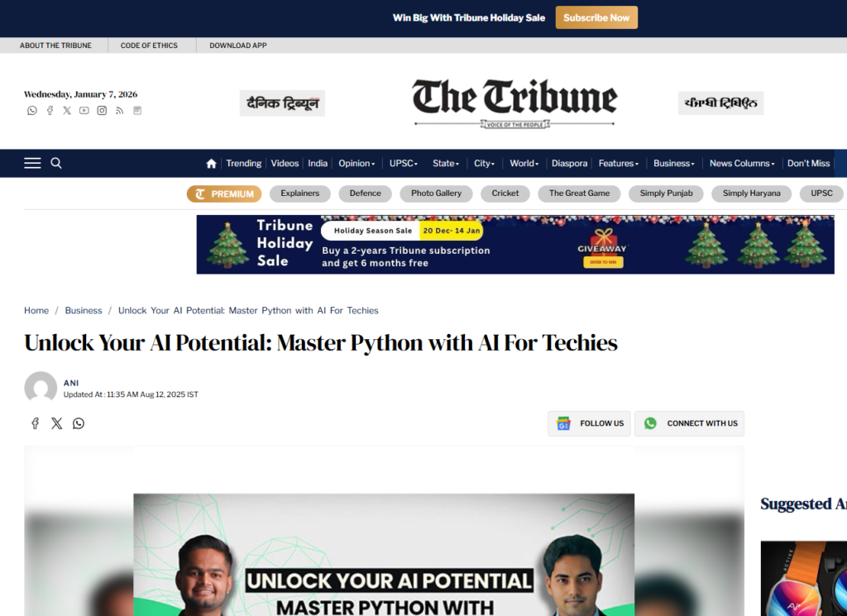Open the Business breadcrumb link
Screen dimensions: 847x616
tap(84, 310)
